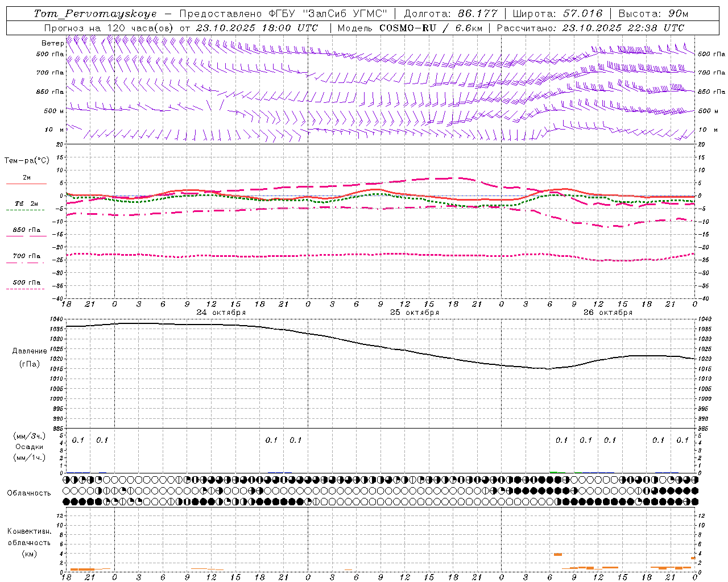The image size is (728, 582).
Task: Click the Тем-ра(°C) temperature panel label
Action: pos(27,161)
